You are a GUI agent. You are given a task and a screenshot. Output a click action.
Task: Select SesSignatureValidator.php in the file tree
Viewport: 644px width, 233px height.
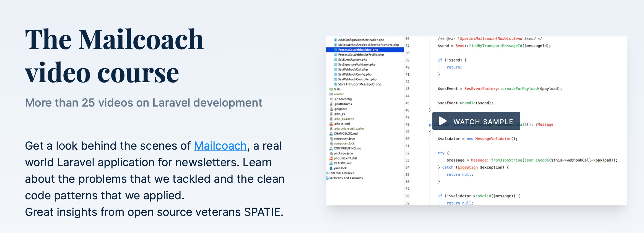click(357, 65)
